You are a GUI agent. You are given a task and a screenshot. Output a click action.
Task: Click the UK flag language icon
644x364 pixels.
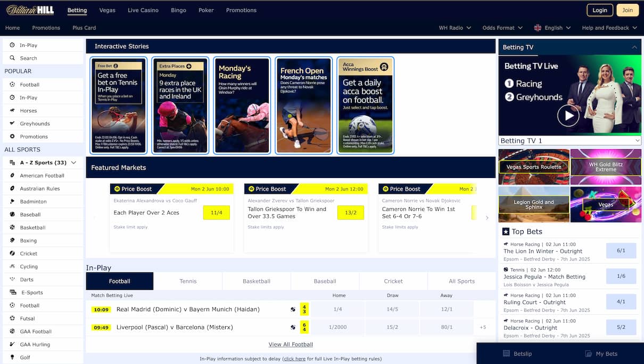point(538,28)
